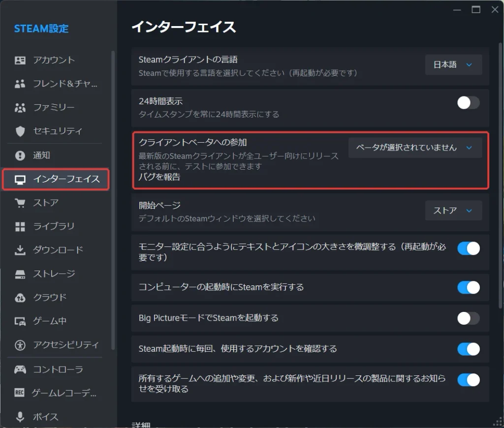Go to フレンド&チャット settings
This screenshot has height=428, width=504.
56,84
